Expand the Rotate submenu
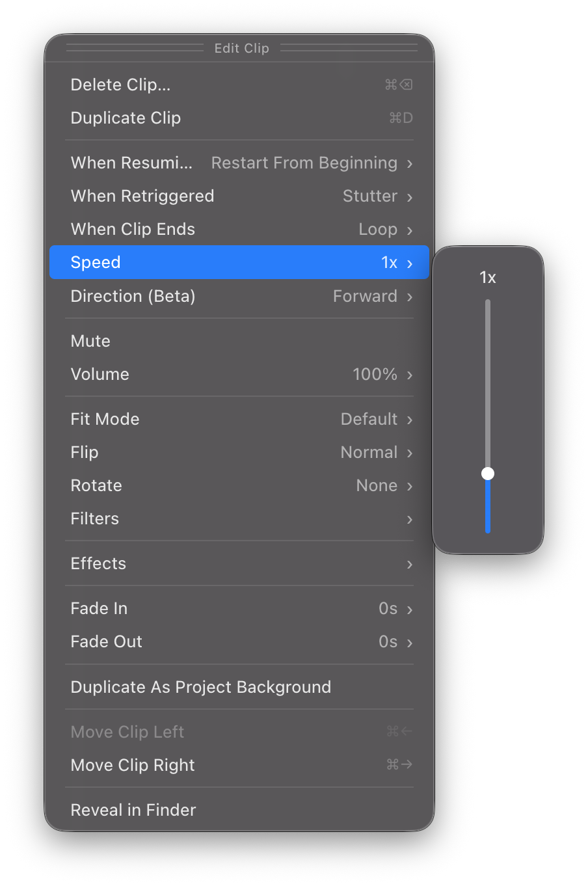Image resolution: width=588 pixels, height=886 pixels. 241,485
